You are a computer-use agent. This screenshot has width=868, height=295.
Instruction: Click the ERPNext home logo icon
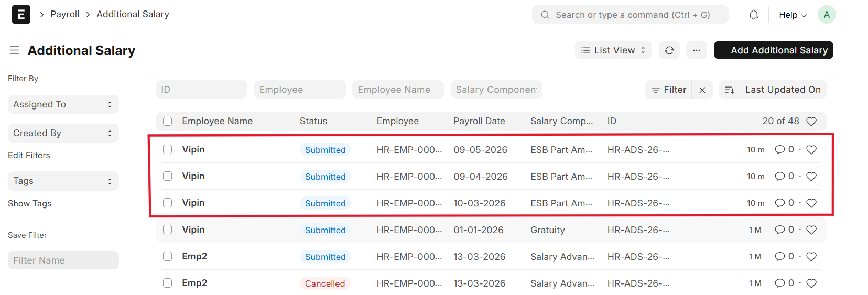coord(21,15)
